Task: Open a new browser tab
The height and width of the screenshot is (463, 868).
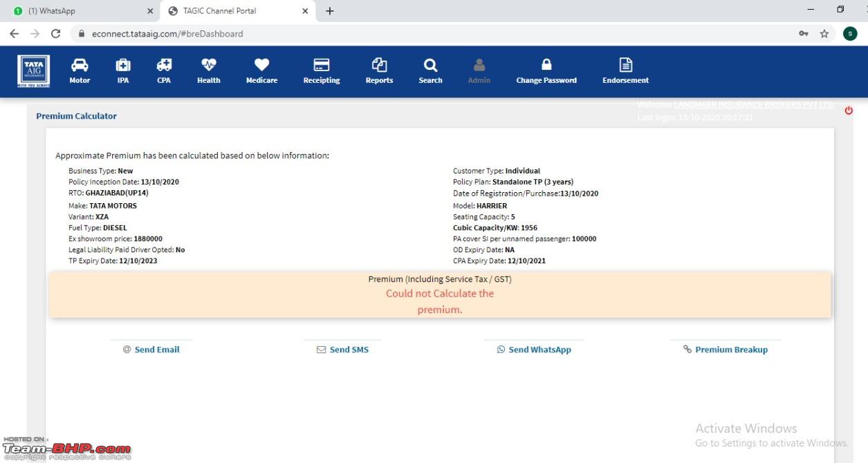Action: [330, 11]
